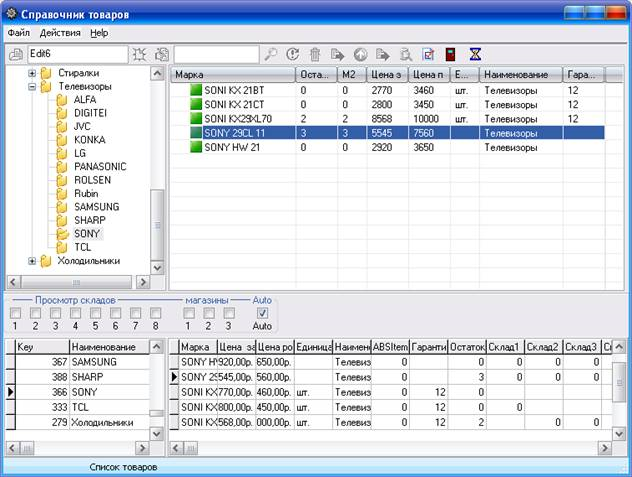The height and width of the screenshot is (477, 632).
Task: Check warehouse checkbox 4 in Просмотр складов
Action: point(75,313)
